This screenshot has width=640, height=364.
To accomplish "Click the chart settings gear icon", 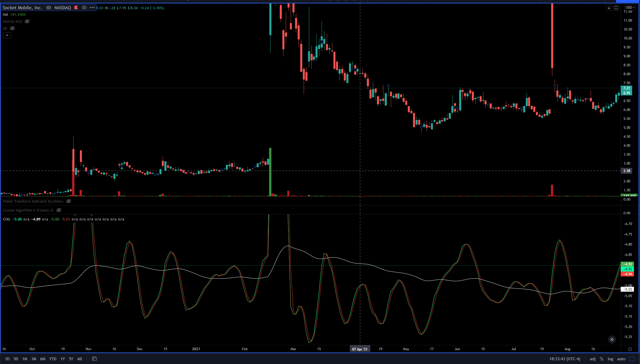I will (630, 349).
